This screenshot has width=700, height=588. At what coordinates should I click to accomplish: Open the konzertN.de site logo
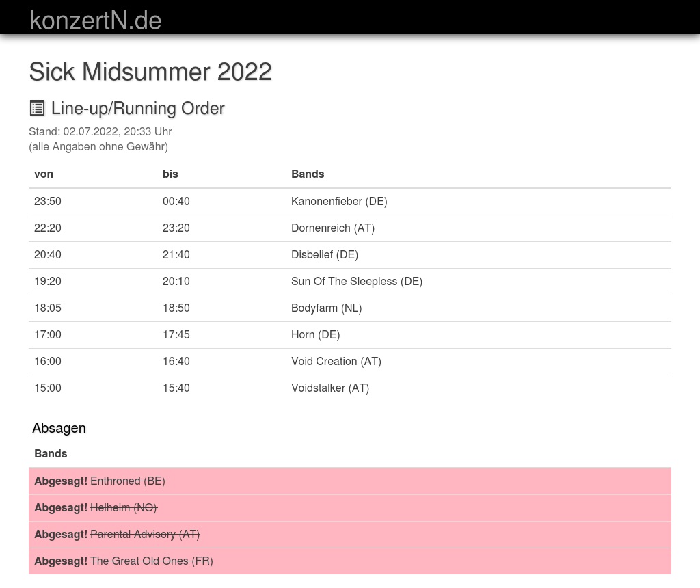tap(95, 21)
